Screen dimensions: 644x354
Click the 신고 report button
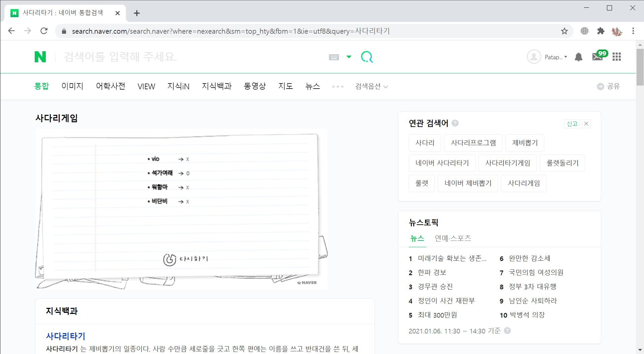[572, 124]
